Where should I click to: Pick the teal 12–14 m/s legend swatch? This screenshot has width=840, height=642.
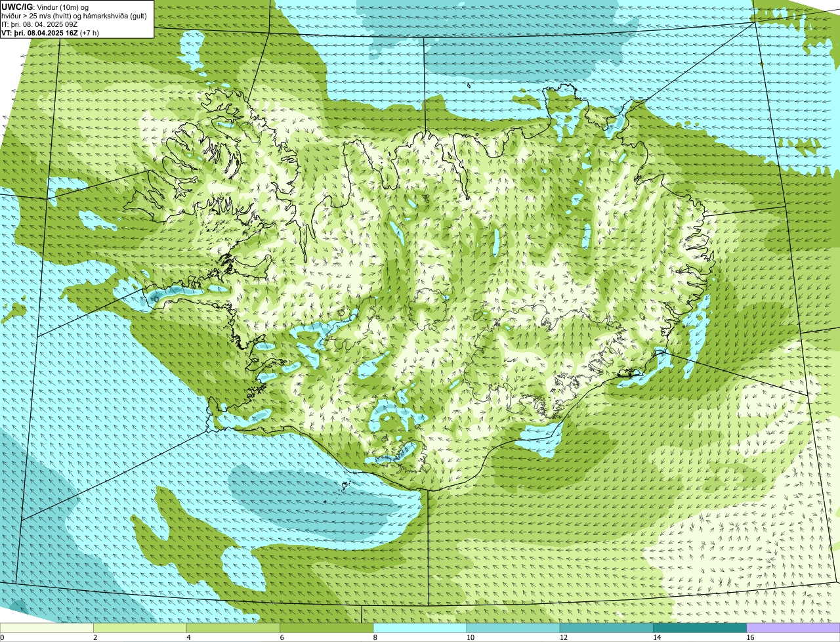coord(606,628)
